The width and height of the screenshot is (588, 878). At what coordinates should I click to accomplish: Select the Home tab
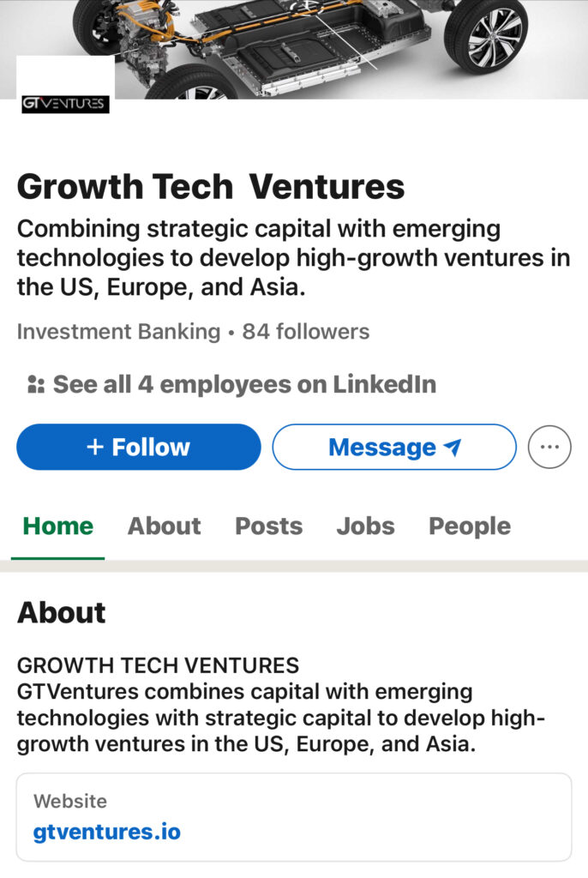tap(58, 526)
